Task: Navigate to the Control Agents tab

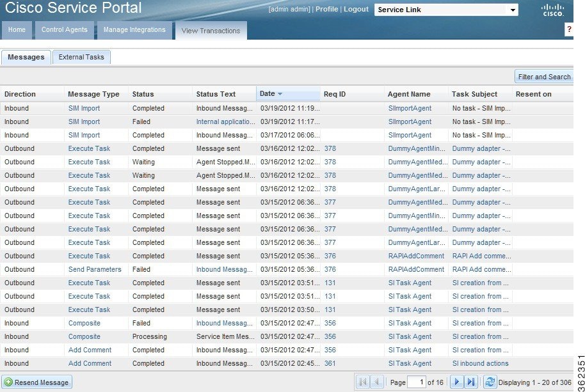Action: [x=64, y=29]
